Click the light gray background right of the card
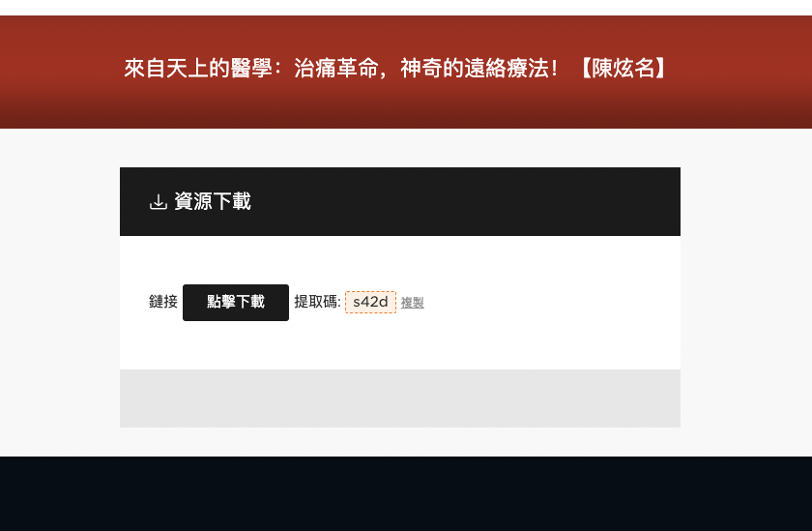The width and height of the screenshot is (812, 531). click(745, 292)
